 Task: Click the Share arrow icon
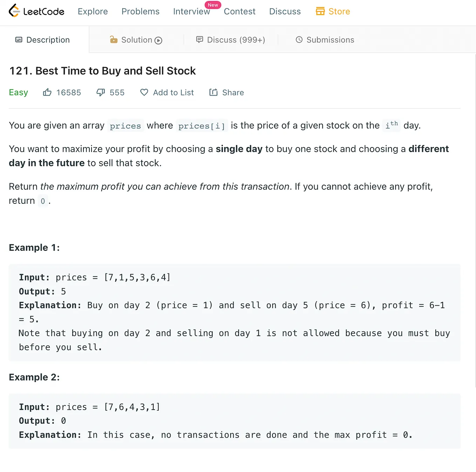(x=213, y=92)
